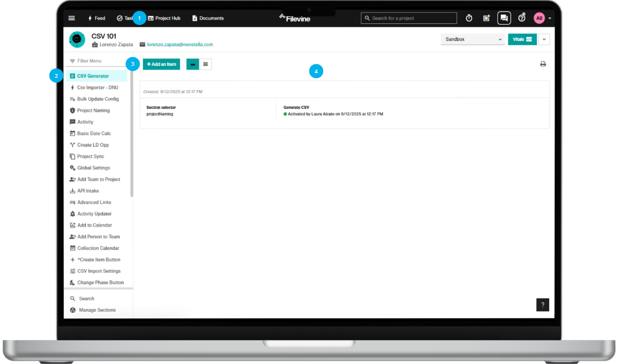Image resolution: width=620 pixels, height=364 pixels.
Task: Open the Sandbox phase dropdown
Action: [x=472, y=39]
